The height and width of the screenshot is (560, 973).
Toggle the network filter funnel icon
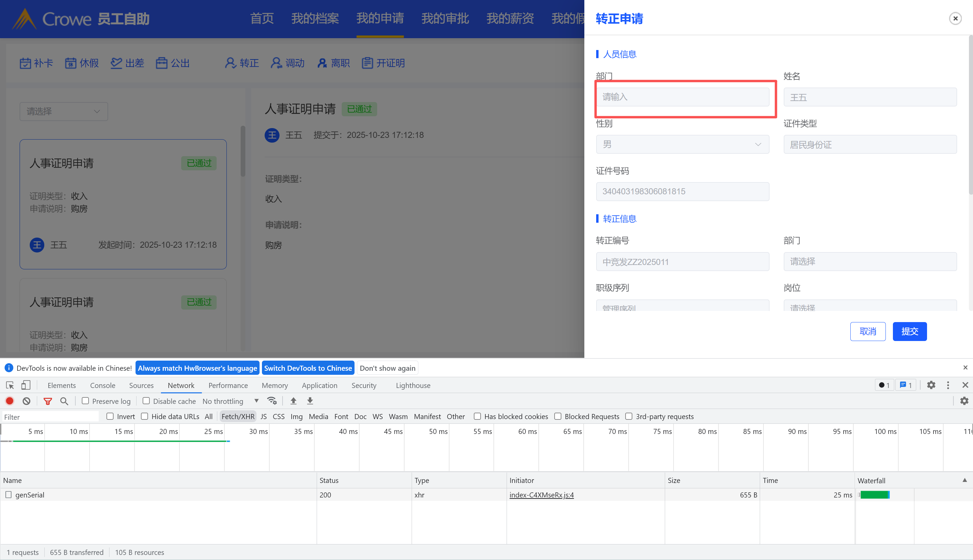[48, 401]
